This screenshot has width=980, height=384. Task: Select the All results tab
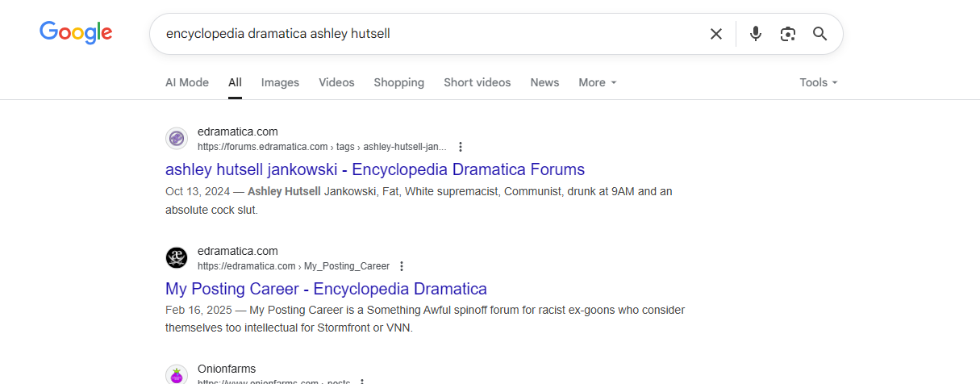pyautogui.click(x=235, y=82)
